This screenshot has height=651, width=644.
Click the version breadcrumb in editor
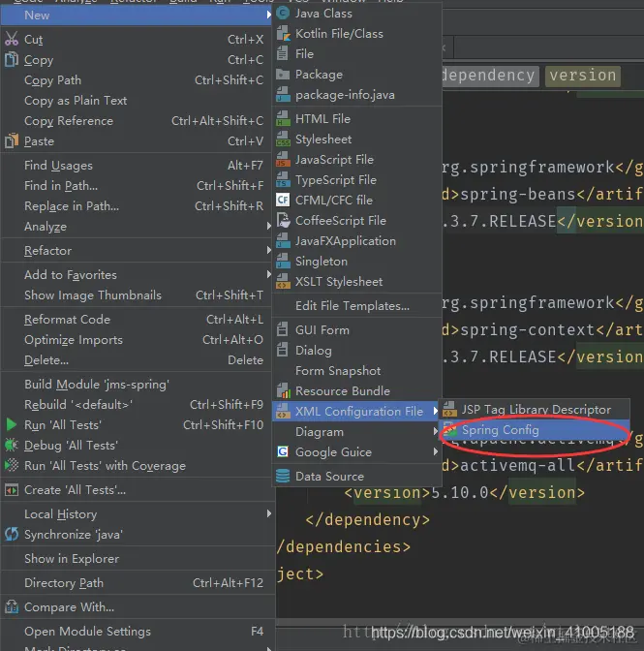click(583, 76)
